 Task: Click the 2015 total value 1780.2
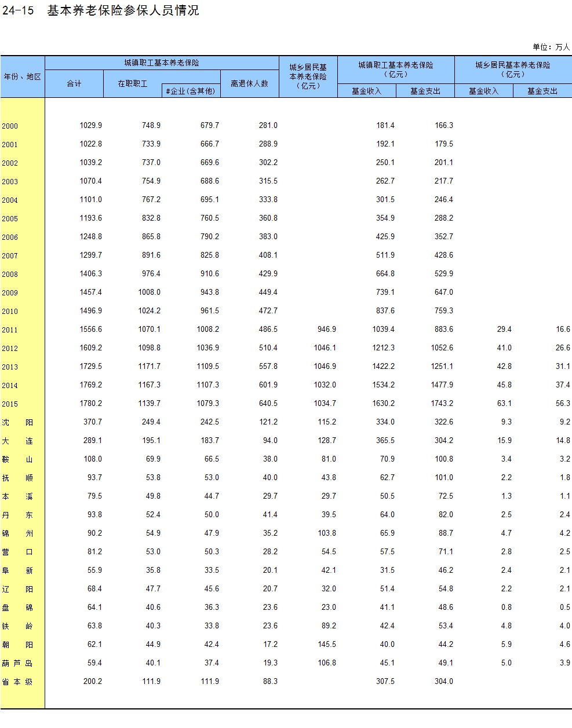point(91,403)
